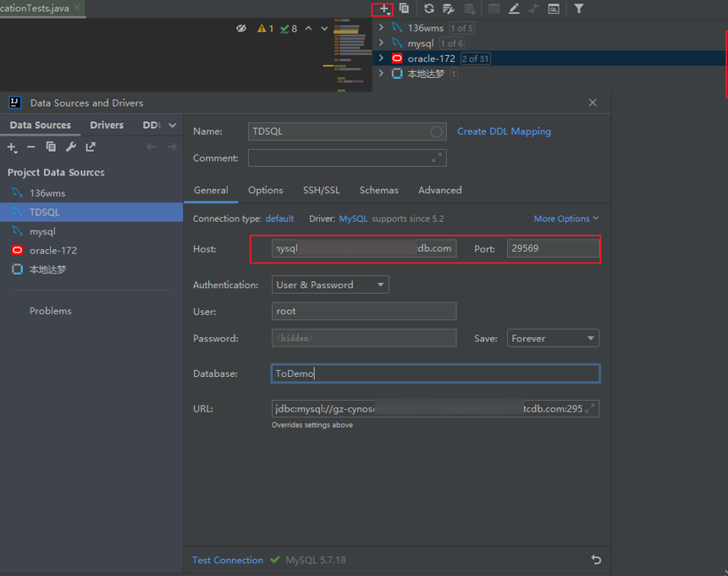Switch to the Schemas tab

pos(378,191)
